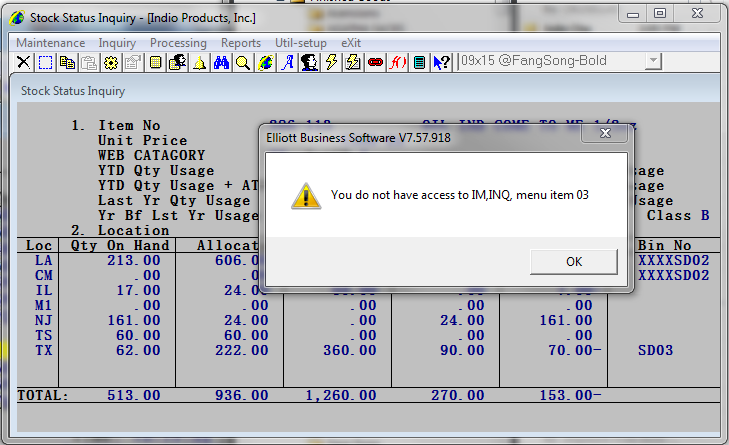Click the black X cancel toolbar icon
The height and width of the screenshot is (445, 729).
[x=23, y=62]
